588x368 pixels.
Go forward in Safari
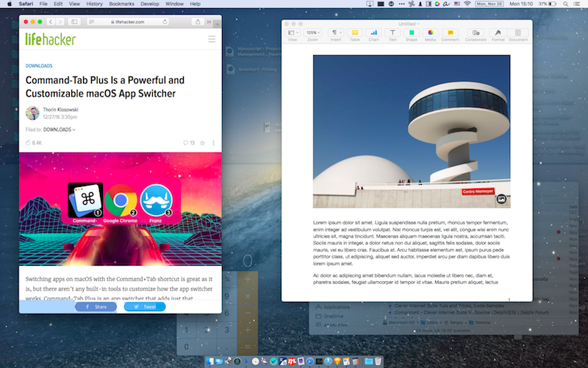tap(60, 22)
